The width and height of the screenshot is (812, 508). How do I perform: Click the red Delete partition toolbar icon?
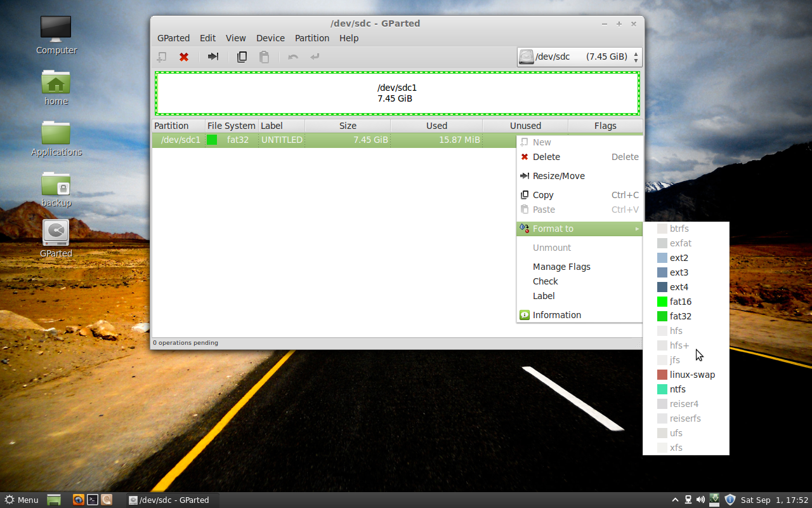[x=184, y=57]
